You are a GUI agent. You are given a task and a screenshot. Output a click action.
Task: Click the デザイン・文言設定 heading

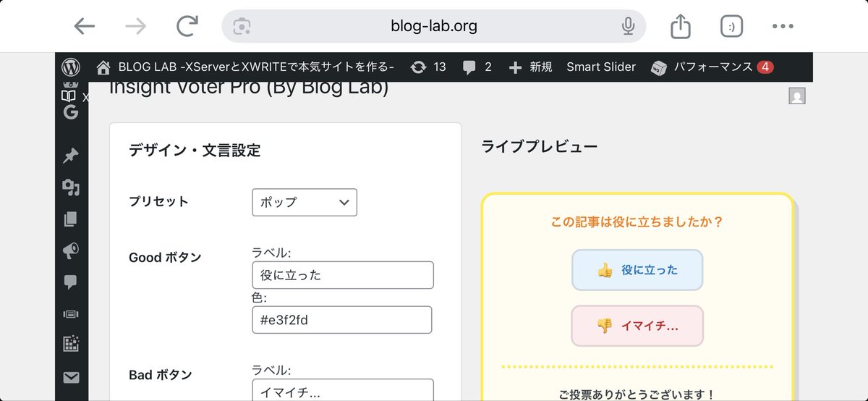click(195, 151)
